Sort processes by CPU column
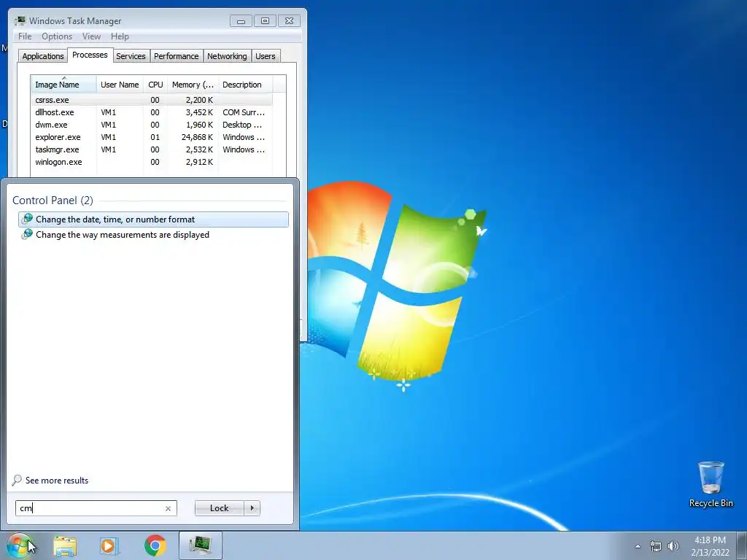Image resolution: width=747 pixels, height=560 pixels. tap(155, 85)
